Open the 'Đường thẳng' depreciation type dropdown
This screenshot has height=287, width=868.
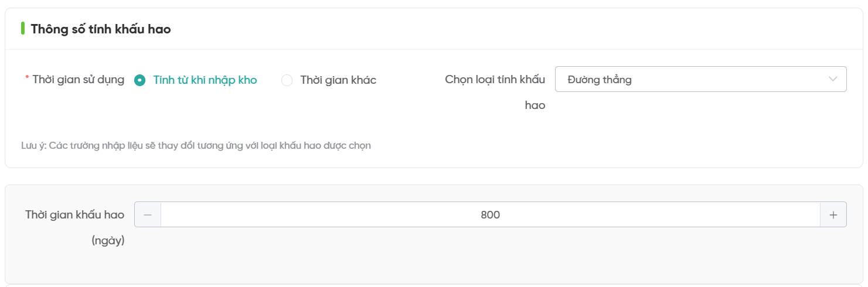tap(700, 80)
